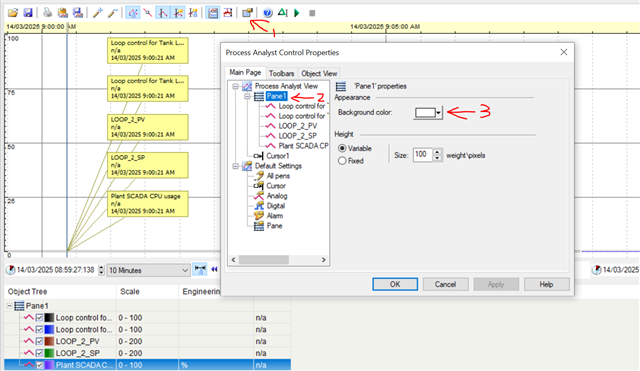This screenshot has height=371, width=640.
Task: Select Variable height radio button
Action: tap(342, 148)
